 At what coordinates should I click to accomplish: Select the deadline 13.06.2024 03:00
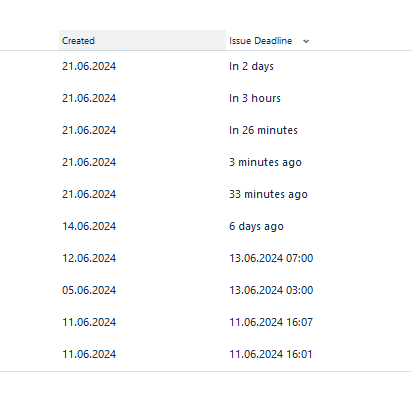[x=271, y=290]
